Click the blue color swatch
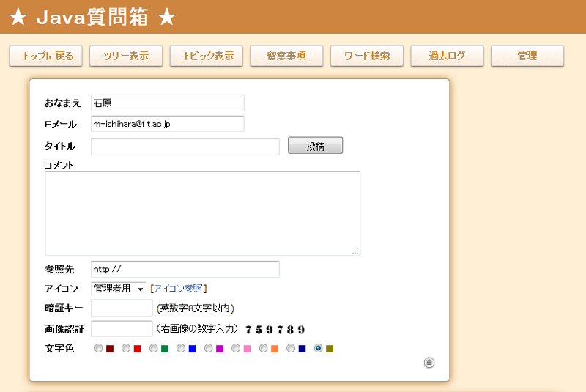This screenshot has height=392, width=586. point(192,349)
